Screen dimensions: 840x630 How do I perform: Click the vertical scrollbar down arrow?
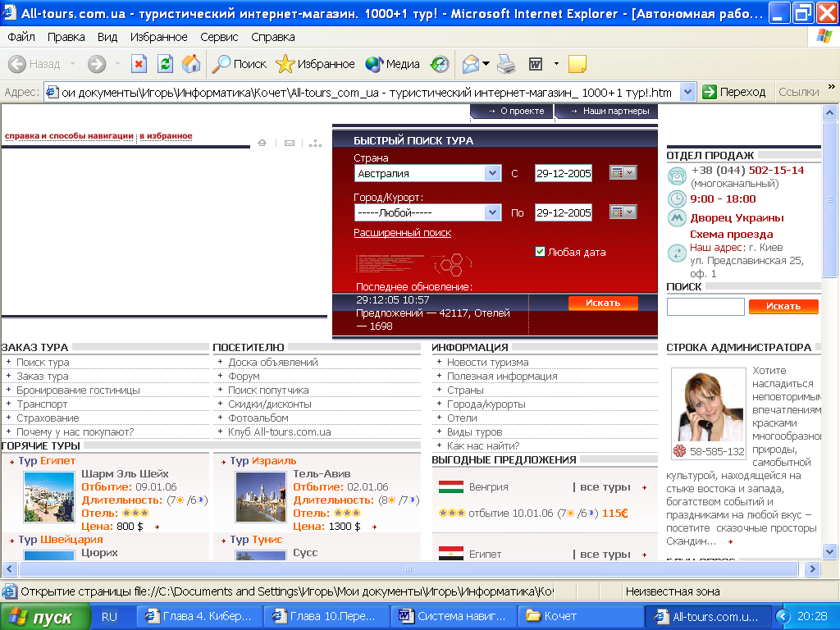tap(829, 550)
